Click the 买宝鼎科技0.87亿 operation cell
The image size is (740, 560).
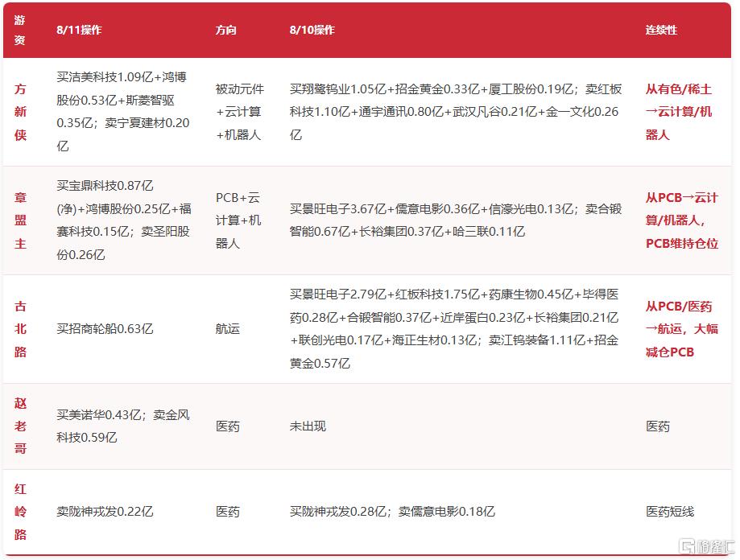pos(124,220)
